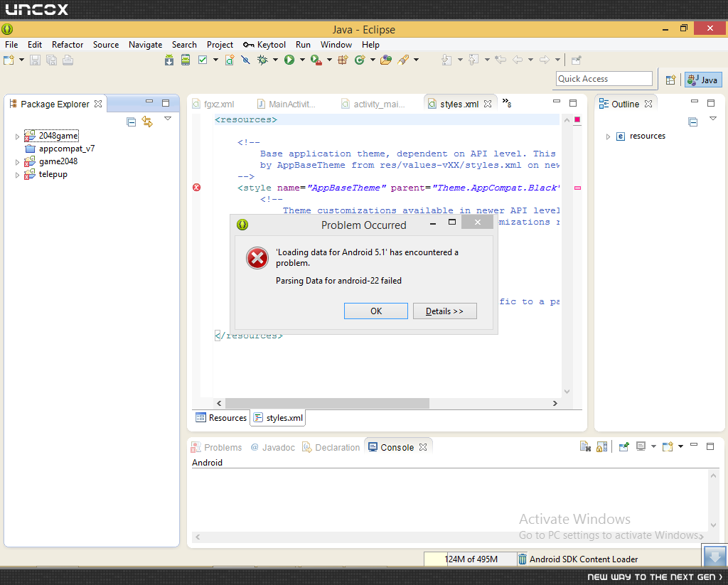Open the Keytool menu
Screen dimensions: 728x585
pyautogui.click(x=264, y=45)
